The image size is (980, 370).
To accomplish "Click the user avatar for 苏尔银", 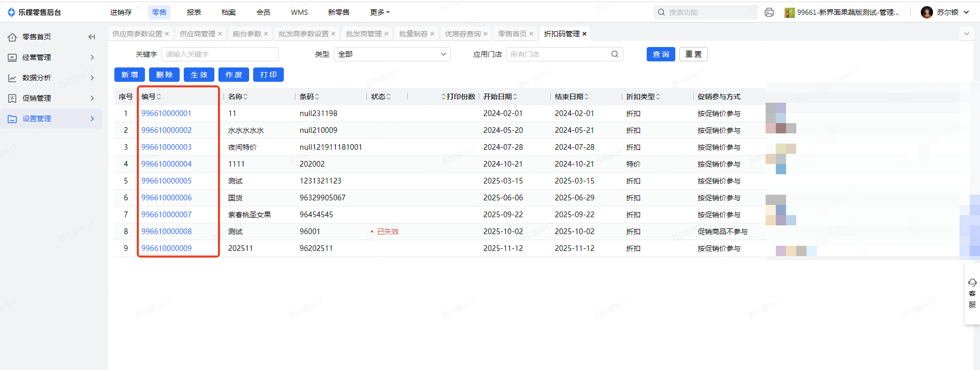I will point(927,12).
